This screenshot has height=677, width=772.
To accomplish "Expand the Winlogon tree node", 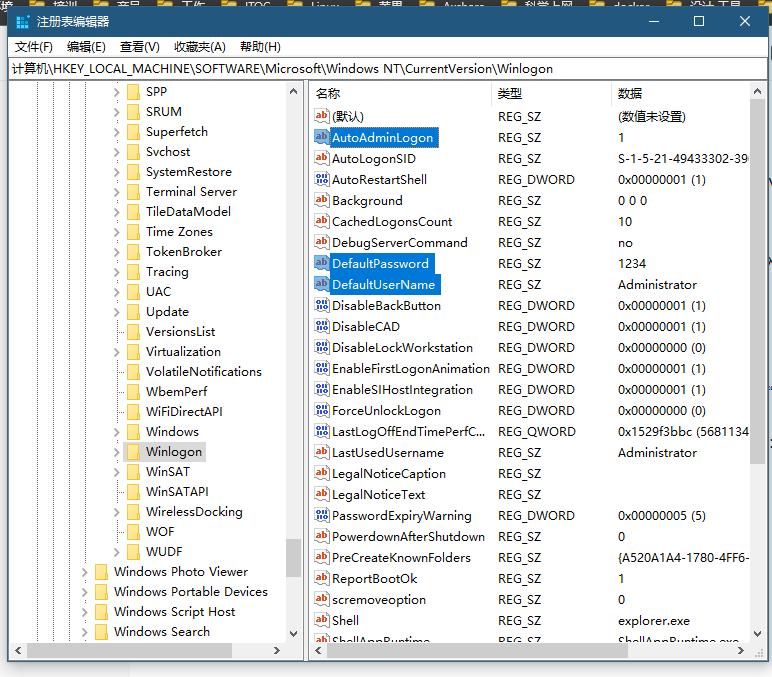I will click(x=117, y=452).
